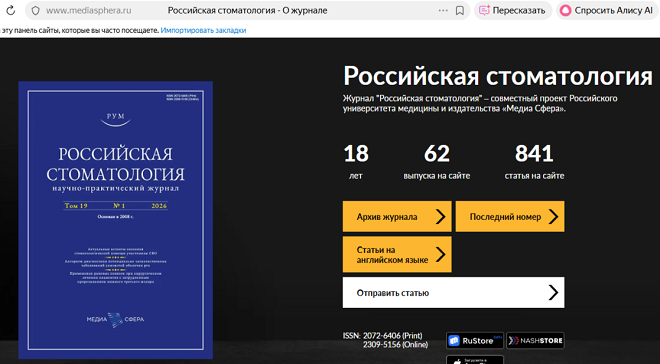Open Последний номер button
This screenshot has height=364, width=660.
(510, 217)
